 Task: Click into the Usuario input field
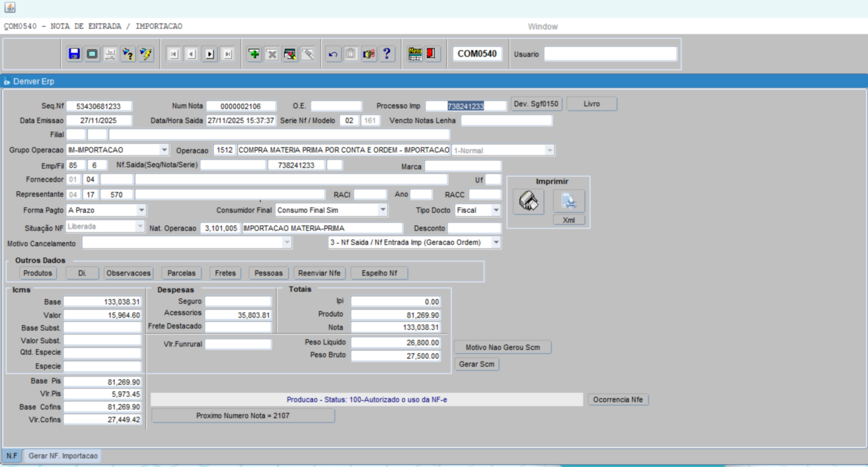pyautogui.click(x=610, y=54)
